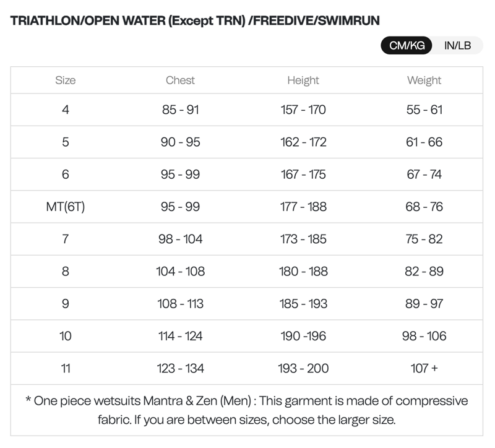Click the Triathlon/Open Water chart title
Screen dimensions: 495x448
tap(195, 20)
